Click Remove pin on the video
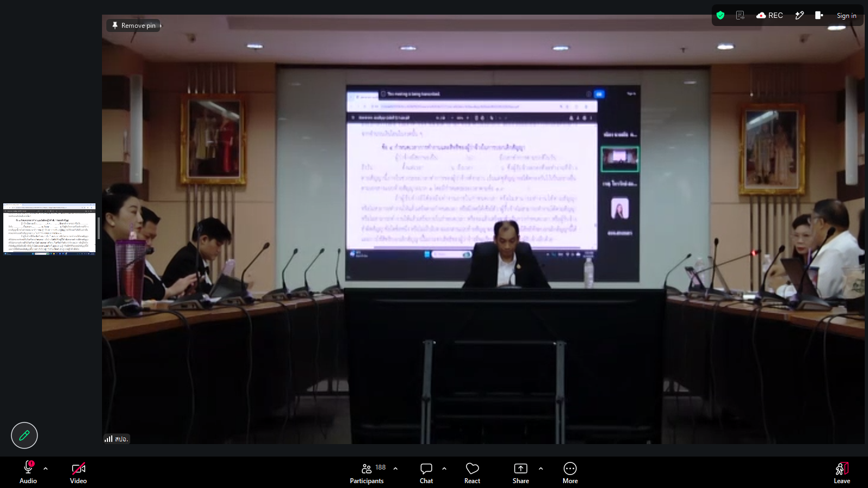Screen dimensions: 868x488 [133, 25]
